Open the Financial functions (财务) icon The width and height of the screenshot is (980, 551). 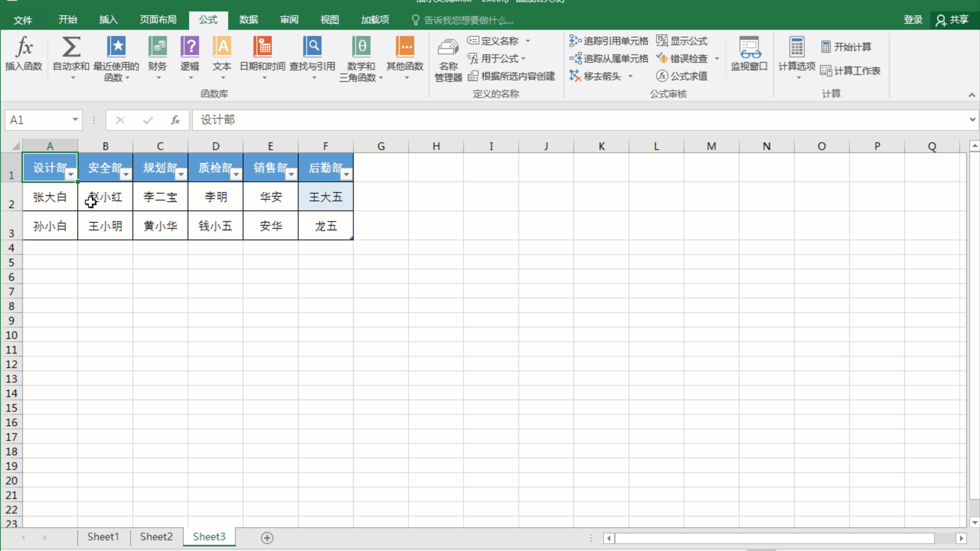(157, 54)
